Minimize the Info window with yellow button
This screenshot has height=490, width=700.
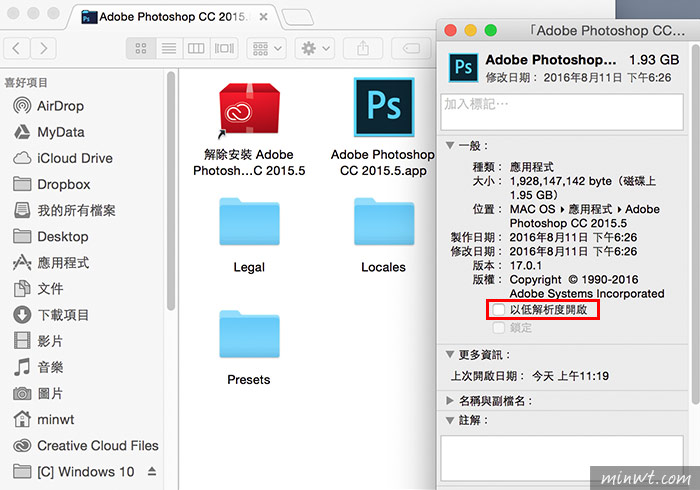(x=471, y=30)
